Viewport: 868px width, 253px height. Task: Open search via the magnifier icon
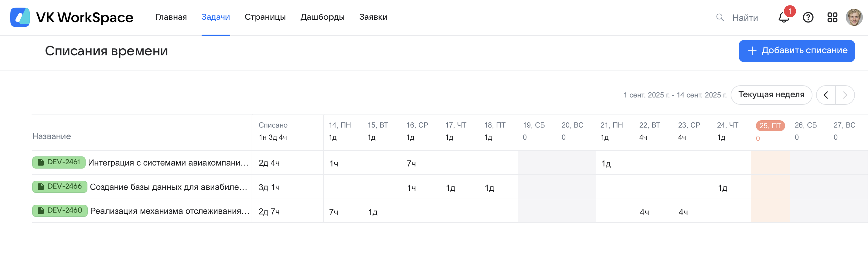pyautogui.click(x=720, y=18)
